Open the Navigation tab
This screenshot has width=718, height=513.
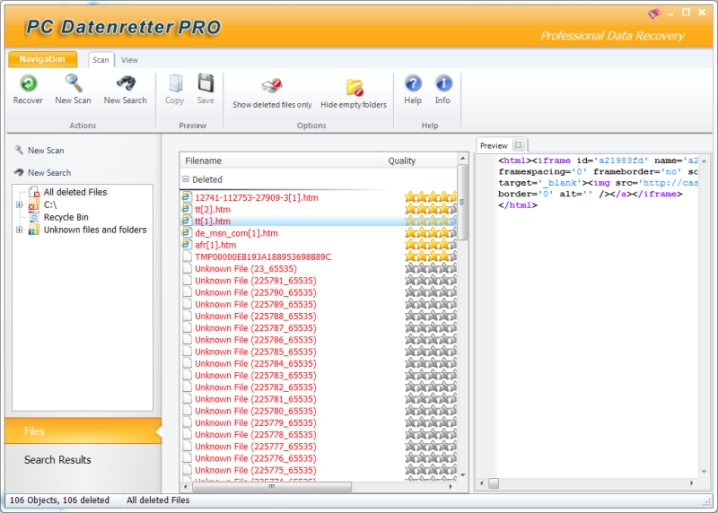coord(42,60)
